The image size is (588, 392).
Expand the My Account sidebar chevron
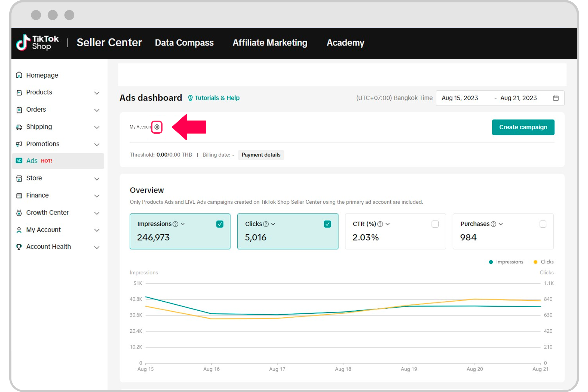tap(97, 230)
